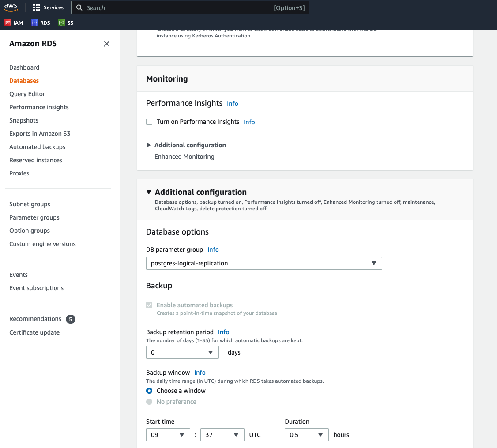The height and width of the screenshot is (448, 497).
Task: Select Choose a window radio option
Action: pos(149,391)
